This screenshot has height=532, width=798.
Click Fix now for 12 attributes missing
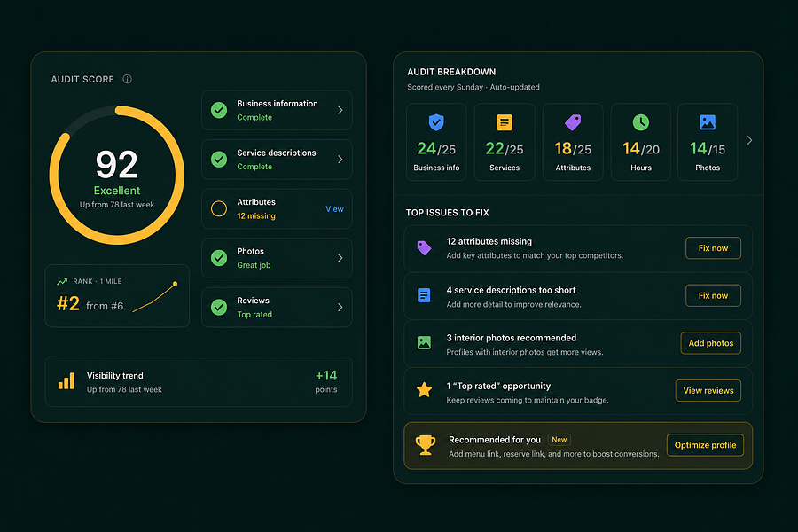coord(713,248)
